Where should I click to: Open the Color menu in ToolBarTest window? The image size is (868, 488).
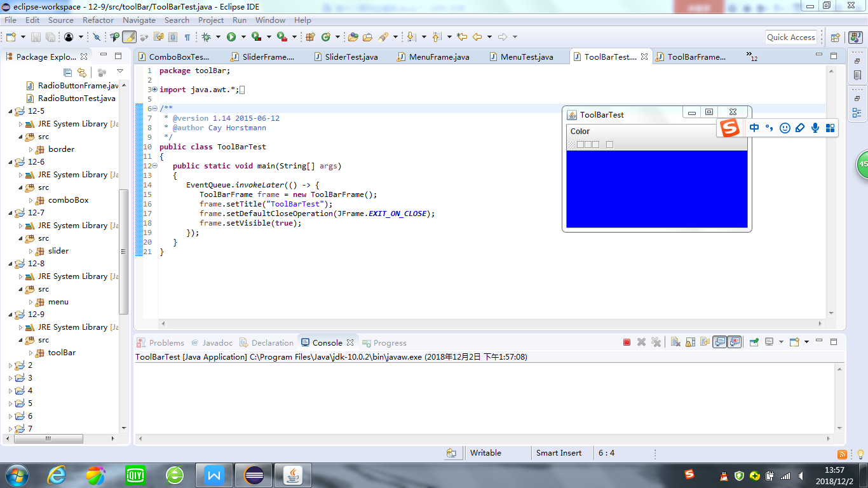click(580, 132)
